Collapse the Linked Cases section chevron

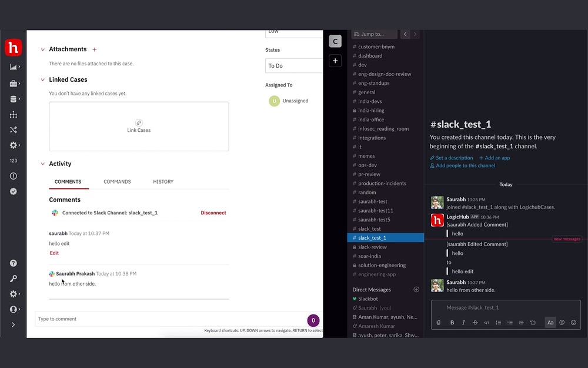43,79
